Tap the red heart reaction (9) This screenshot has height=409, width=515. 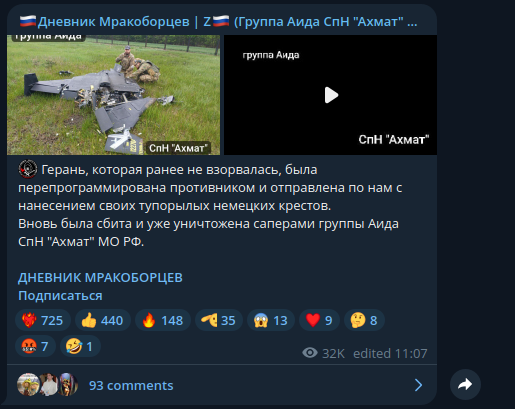(319, 320)
